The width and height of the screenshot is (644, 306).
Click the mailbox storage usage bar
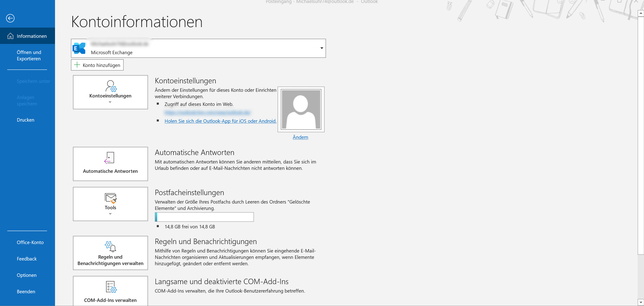[x=204, y=217]
